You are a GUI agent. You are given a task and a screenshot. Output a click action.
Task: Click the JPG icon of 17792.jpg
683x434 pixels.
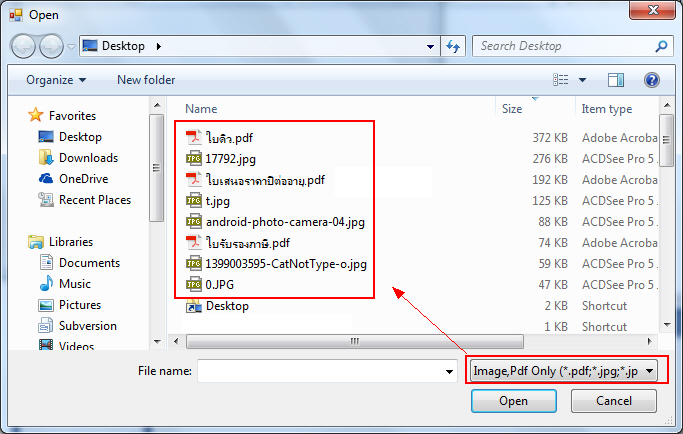tap(193, 159)
